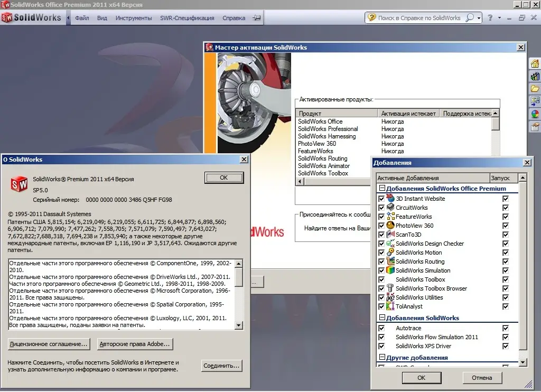Click the FeatureWorks add-in icon
The width and height of the screenshot is (541, 392).
click(390, 216)
